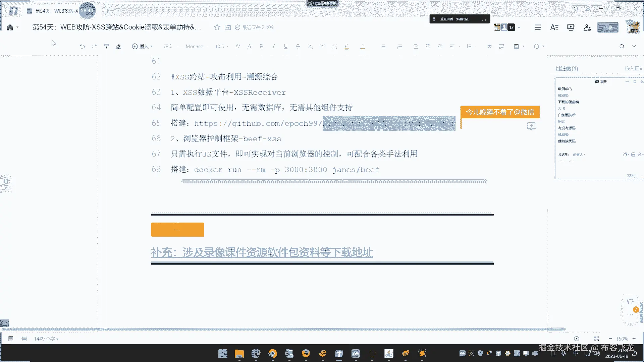
Task: Star this document as favorite
Action: pyautogui.click(x=217, y=27)
